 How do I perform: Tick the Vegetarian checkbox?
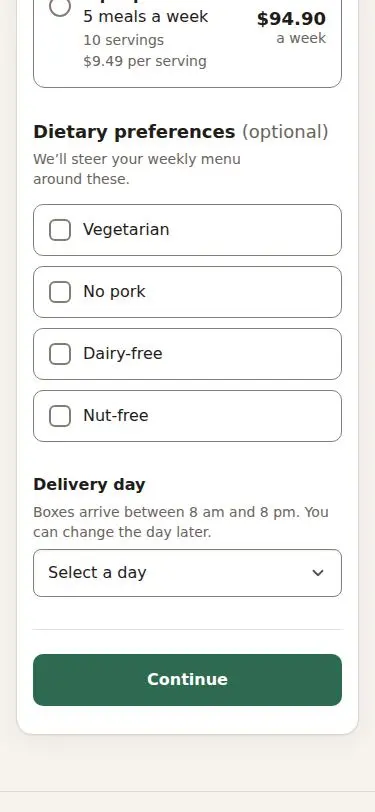click(60, 230)
